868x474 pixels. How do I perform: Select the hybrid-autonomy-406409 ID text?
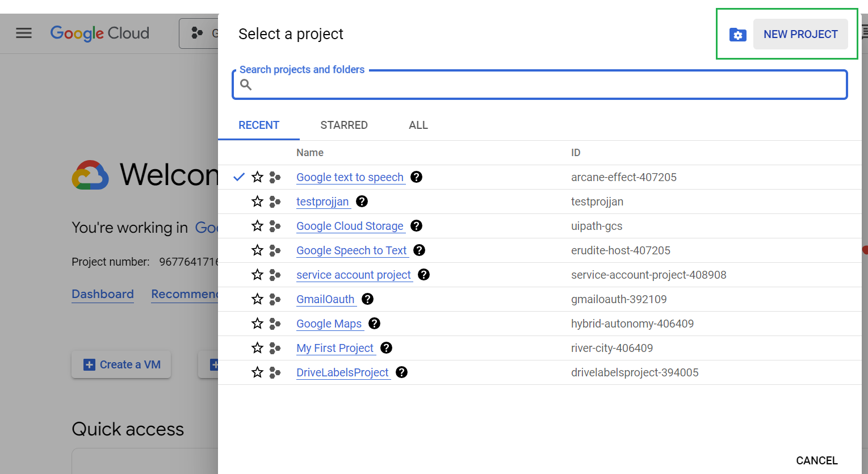(x=632, y=324)
